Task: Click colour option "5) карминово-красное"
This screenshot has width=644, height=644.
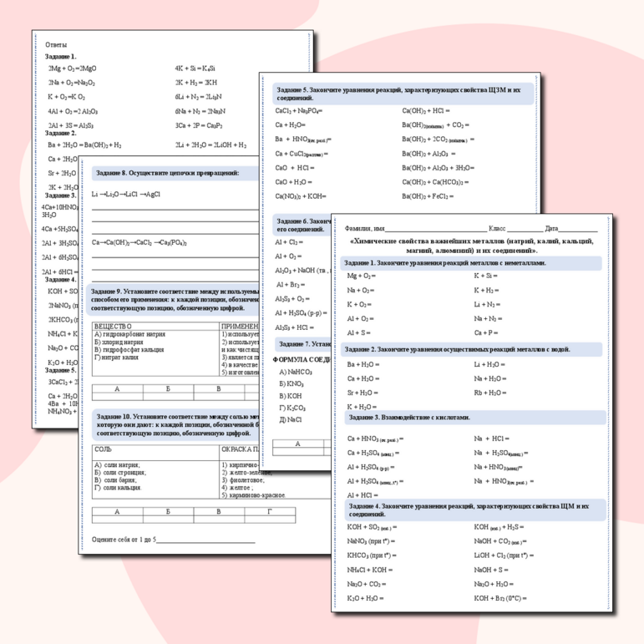Action: [x=253, y=495]
